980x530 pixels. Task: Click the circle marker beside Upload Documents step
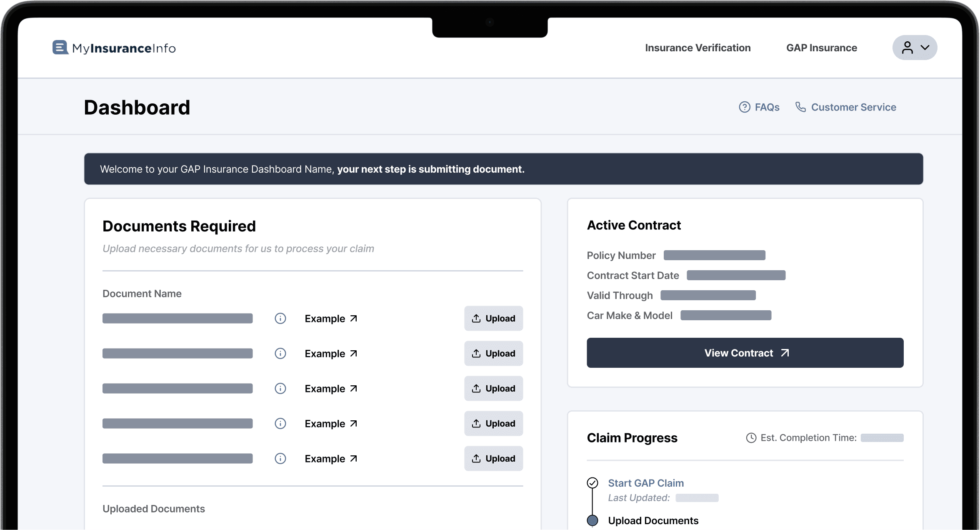(x=592, y=520)
